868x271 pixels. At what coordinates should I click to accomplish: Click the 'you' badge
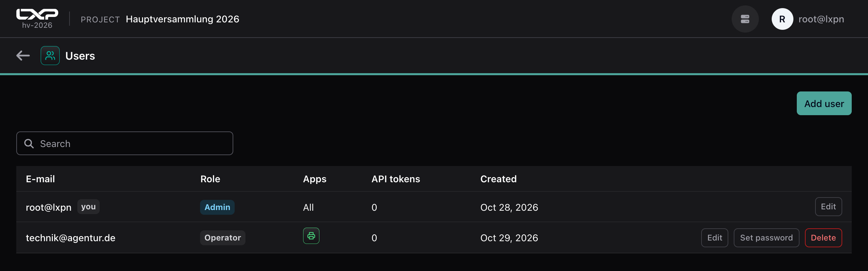(88, 207)
